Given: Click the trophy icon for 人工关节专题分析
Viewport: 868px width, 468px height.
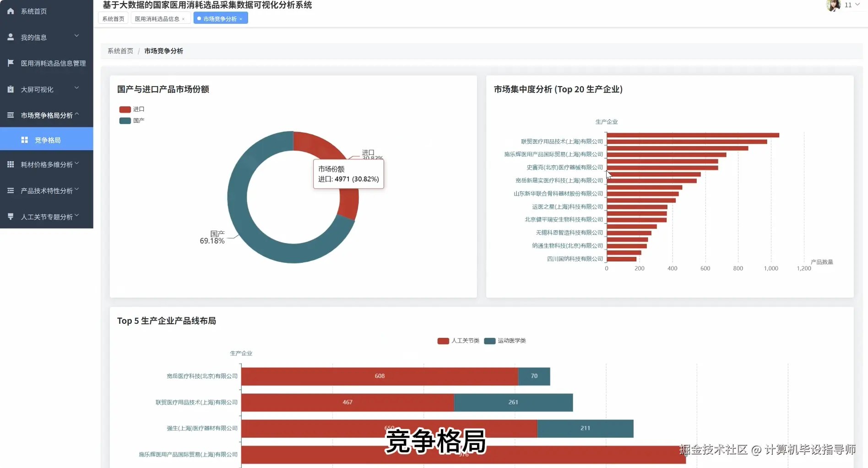Looking at the screenshot, I should pyautogui.click(x=11, y=217).
